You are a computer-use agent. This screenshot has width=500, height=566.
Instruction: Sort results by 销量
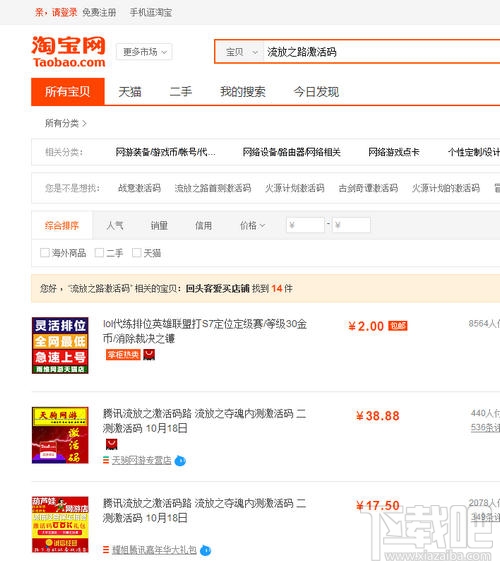159,226
